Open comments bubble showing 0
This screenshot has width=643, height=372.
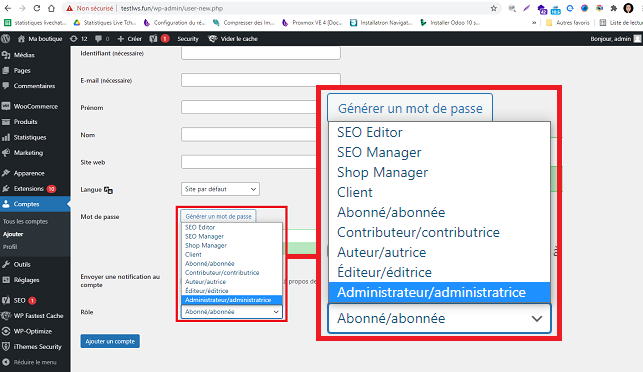[x=102, y=39]
